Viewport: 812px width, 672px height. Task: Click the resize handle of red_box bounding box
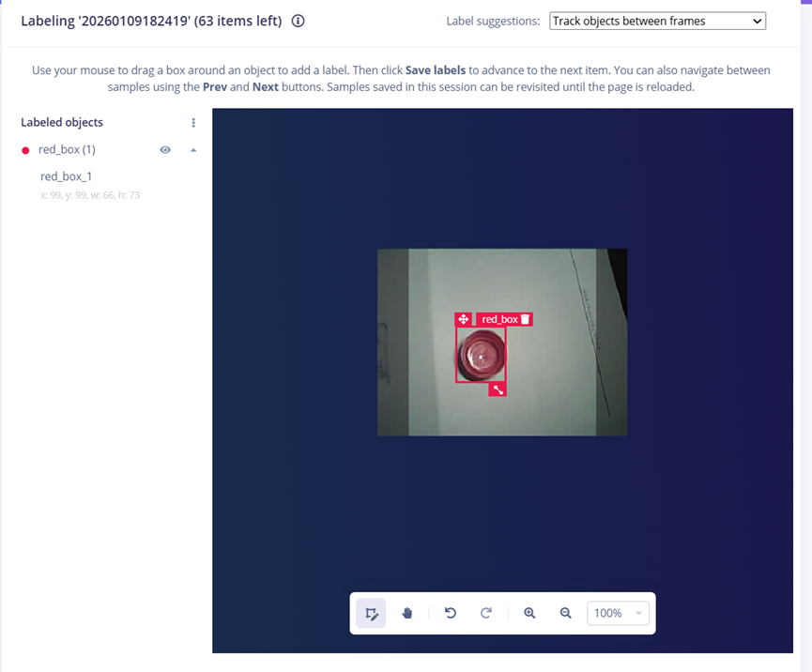pos(498,389)
